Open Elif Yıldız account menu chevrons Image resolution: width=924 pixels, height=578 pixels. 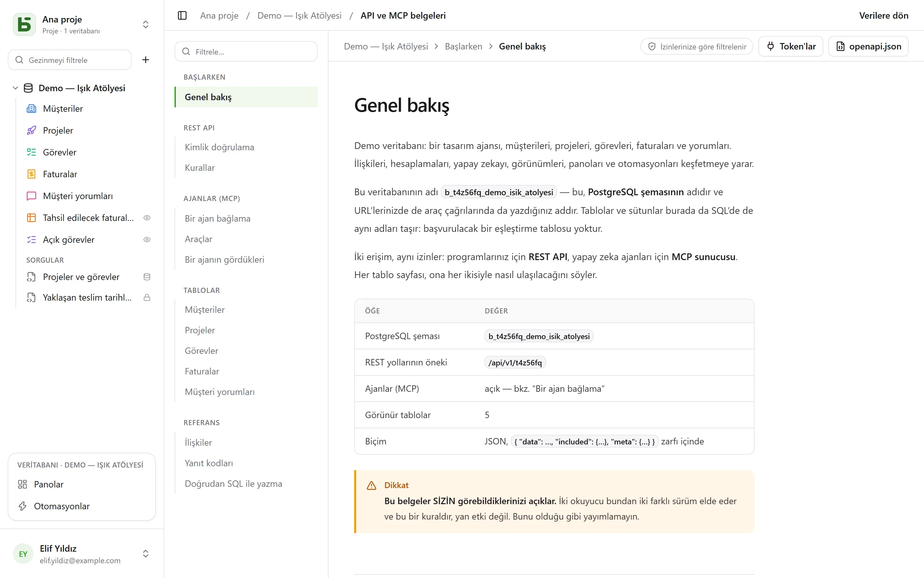(145, 554)
